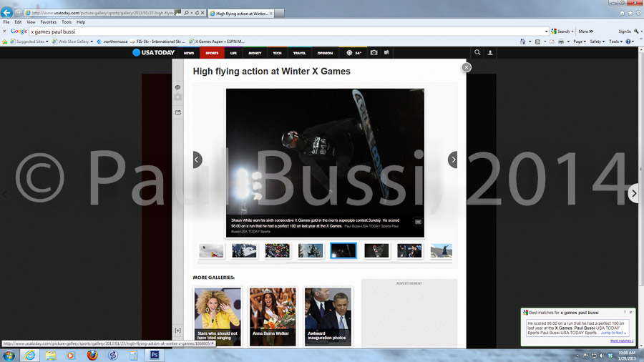Open TRAVEL section in nav
This screenshot has height=362, width=644.
(299, 53)
